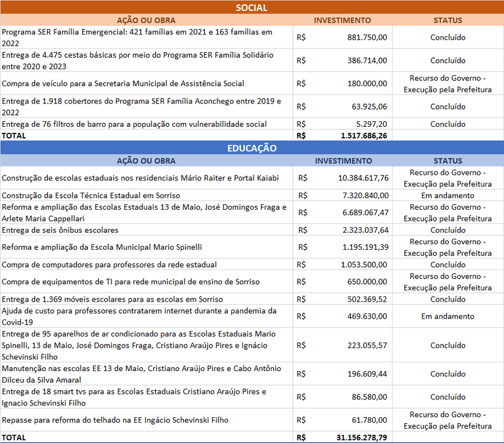
Task: Click the 881.750,00 investment value
Action: 366,38
